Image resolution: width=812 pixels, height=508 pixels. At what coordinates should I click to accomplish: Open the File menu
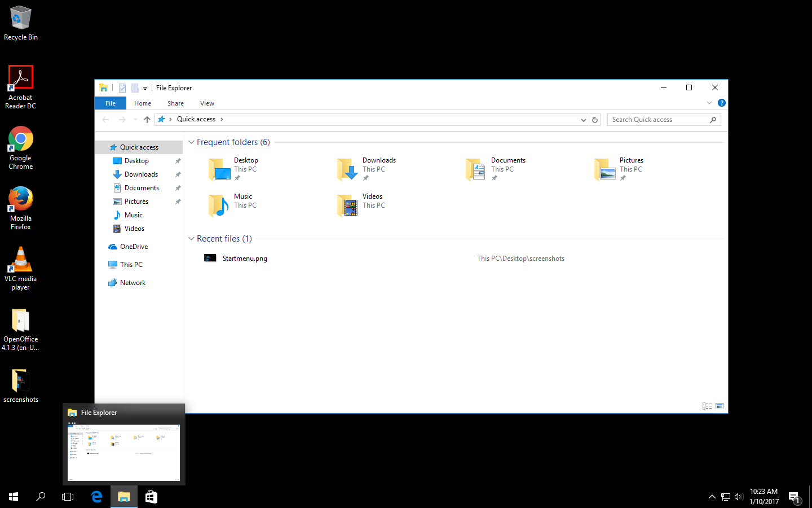point(111,103)
